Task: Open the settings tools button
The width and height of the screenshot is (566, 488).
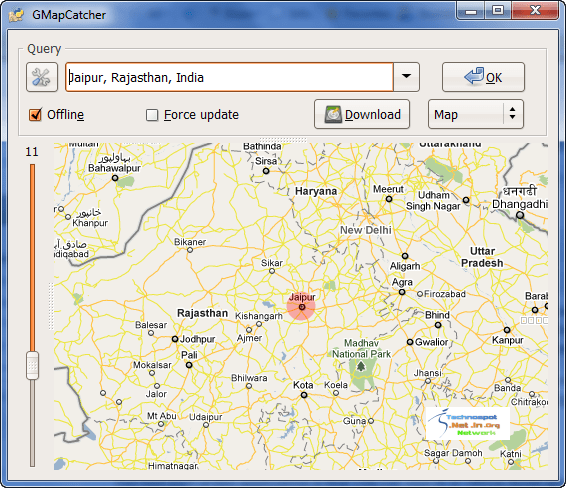Action: [42, 77]
